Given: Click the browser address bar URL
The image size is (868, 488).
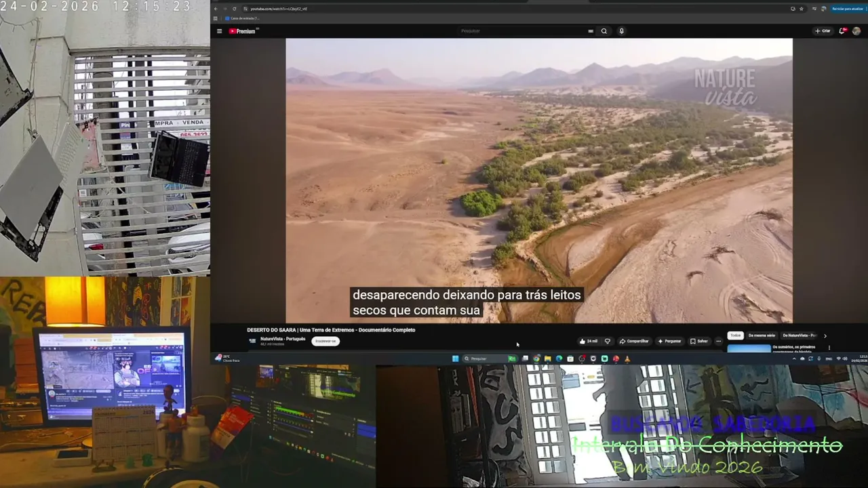Looking at the screenshot, I should 279,9.
